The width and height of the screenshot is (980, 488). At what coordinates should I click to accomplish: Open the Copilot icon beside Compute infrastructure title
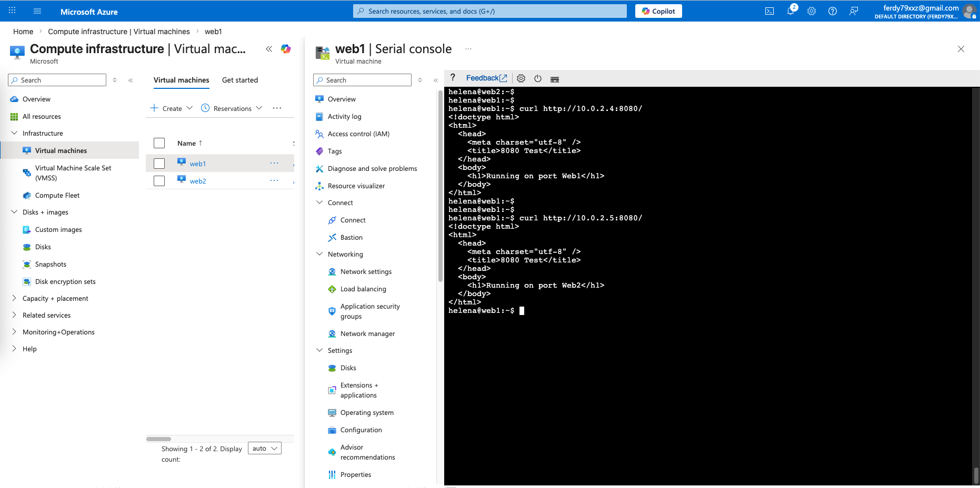[x=286, y=49]
